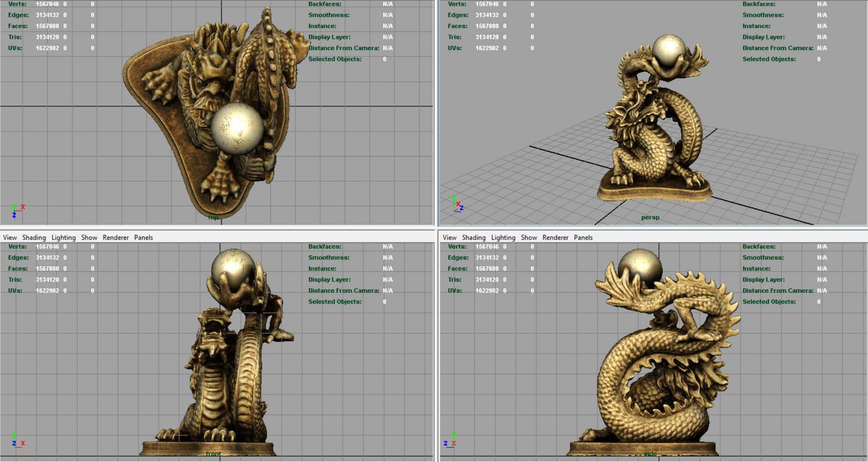Open the Shading menu in the side panel
868x462 pixels.
point(474,237)
